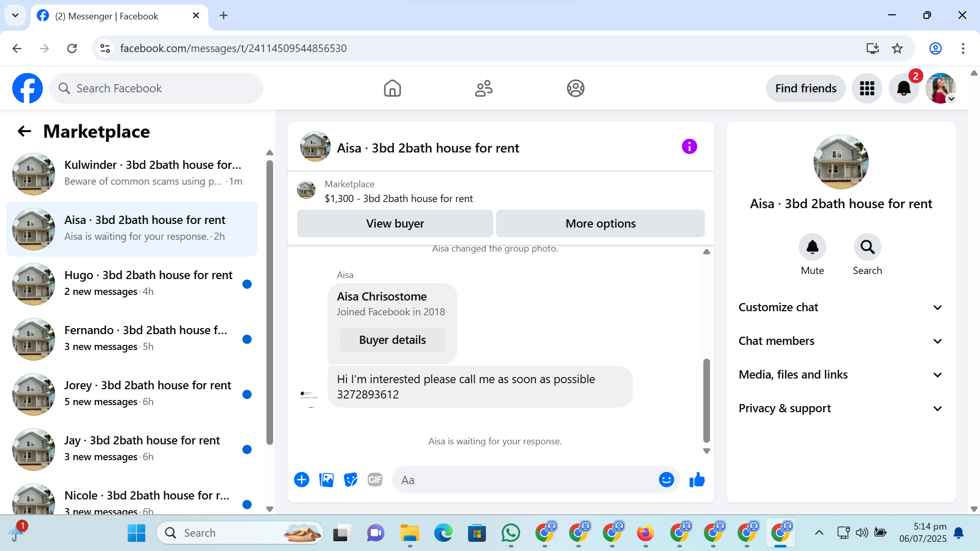
Task: Open the taskbar clock and date
Action: click(x=922, y=533)
